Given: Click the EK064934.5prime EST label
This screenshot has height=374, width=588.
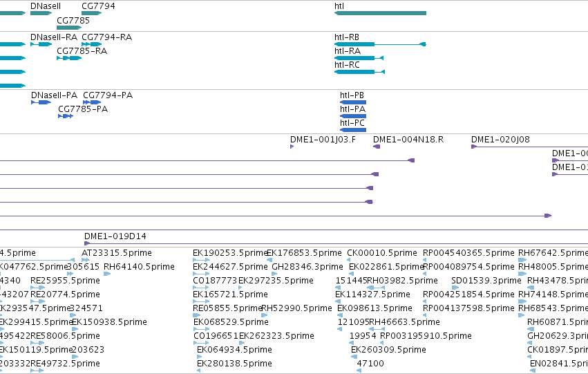Looking at the screenshot, I should [x=234, y=350].
